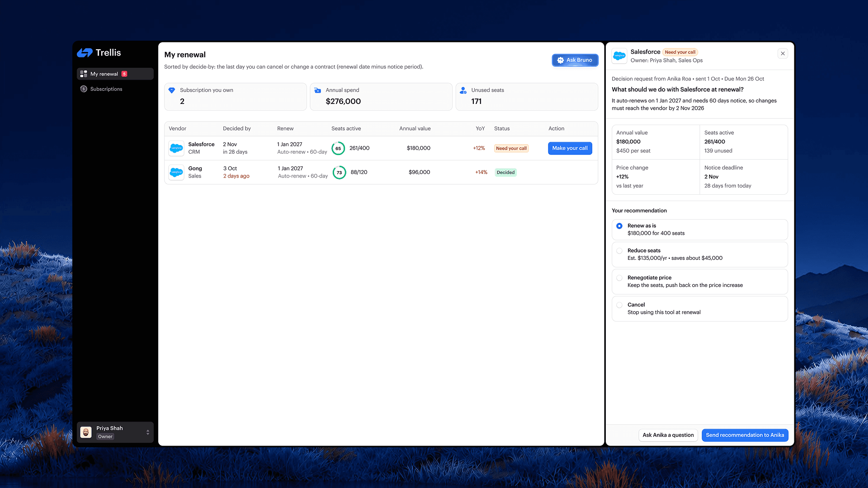868x488 pixels.
Task: Click the Decided by column header
Action: (237, 129)
